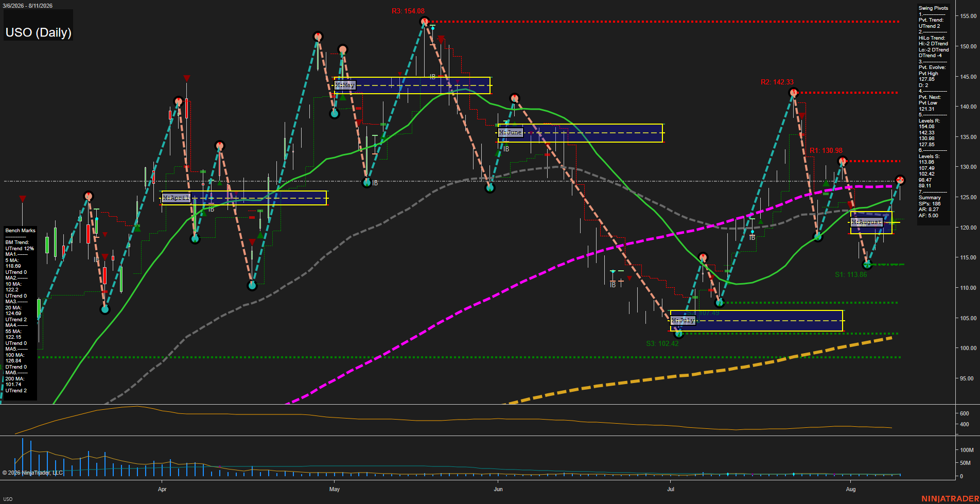This screenshot has height=504, width=980.
Task: Click the © 2026 NinjaTrader, LLC notice
Action: click(32, 473)
